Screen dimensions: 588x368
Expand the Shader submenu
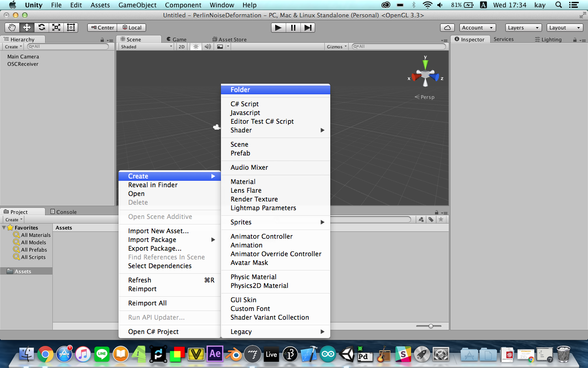coord(275,130)
